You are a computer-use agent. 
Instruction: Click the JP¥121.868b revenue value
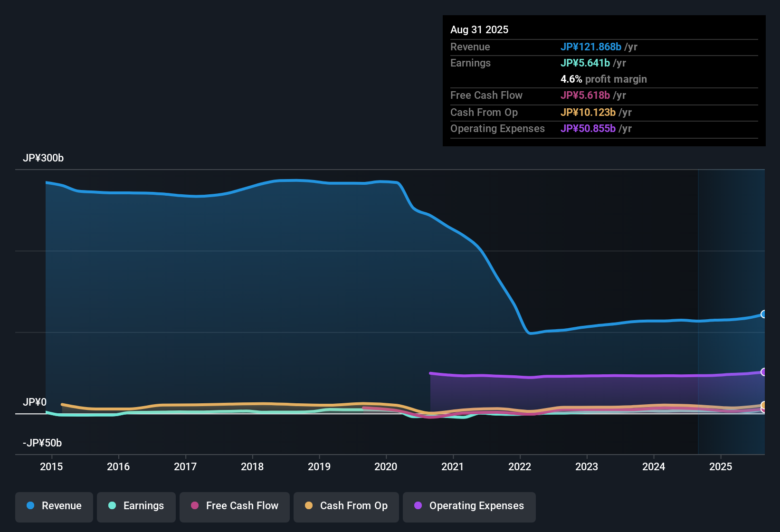click(591, 47)
